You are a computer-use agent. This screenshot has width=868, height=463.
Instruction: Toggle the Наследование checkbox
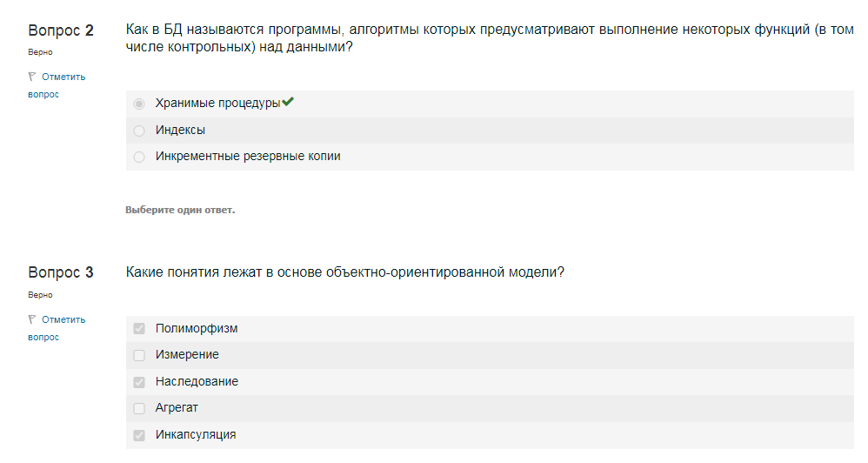[139, 382]
